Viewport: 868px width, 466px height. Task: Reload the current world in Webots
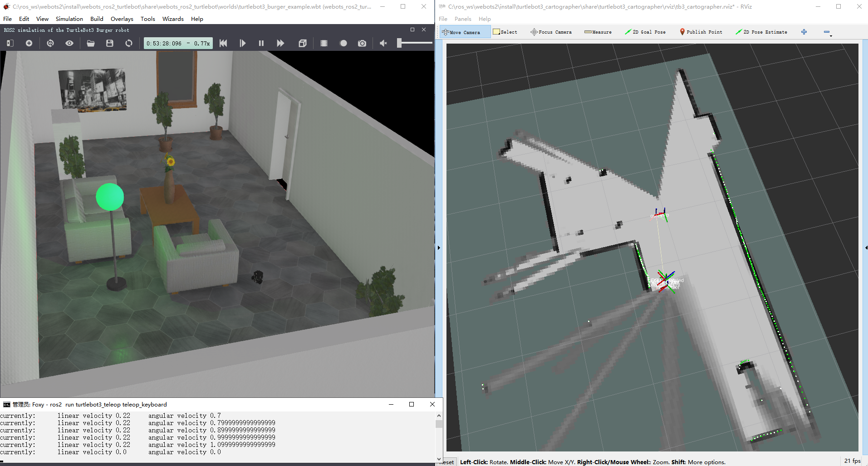point(129,43)
